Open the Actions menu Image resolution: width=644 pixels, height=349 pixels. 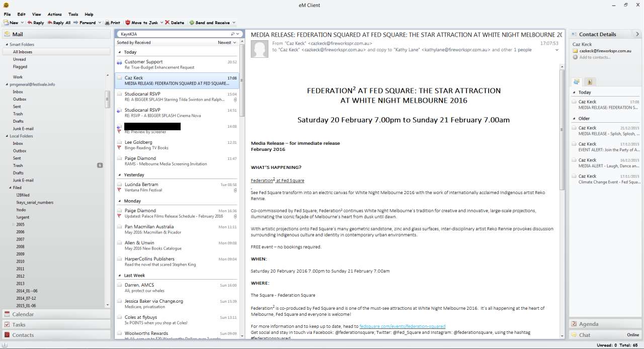coord(55,15)
